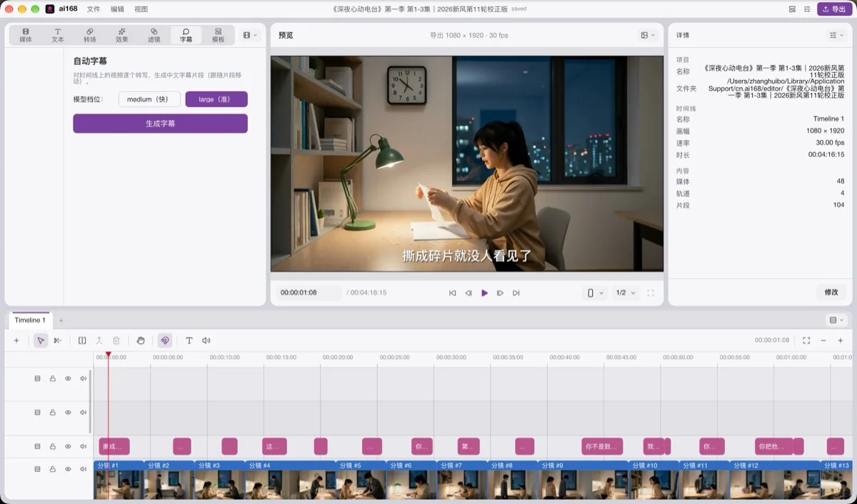Click the 生成字幕 button
The height and width of the screenshot is (504, 857).
(160, 124)
